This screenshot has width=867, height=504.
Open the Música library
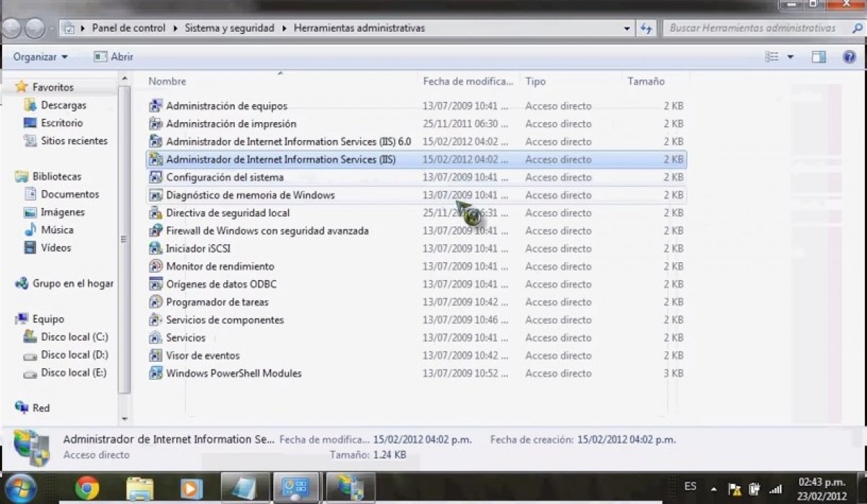(x=57, y=230)
